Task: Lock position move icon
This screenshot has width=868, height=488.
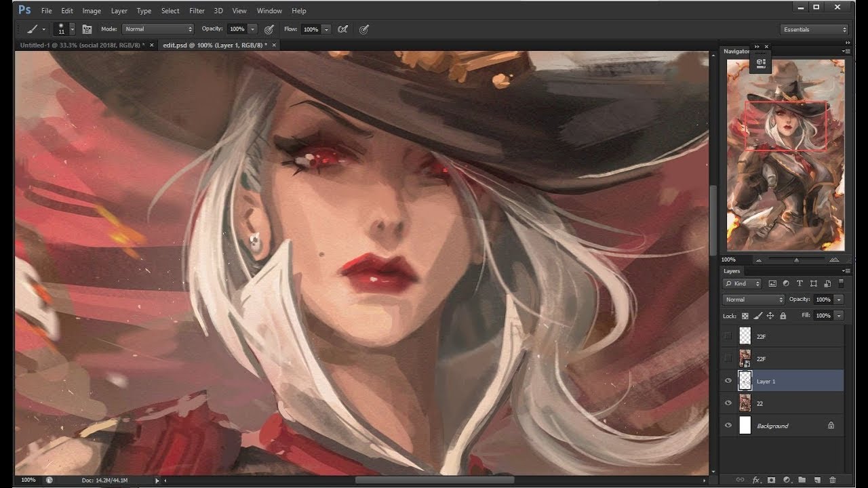Action: coord(770,316)
